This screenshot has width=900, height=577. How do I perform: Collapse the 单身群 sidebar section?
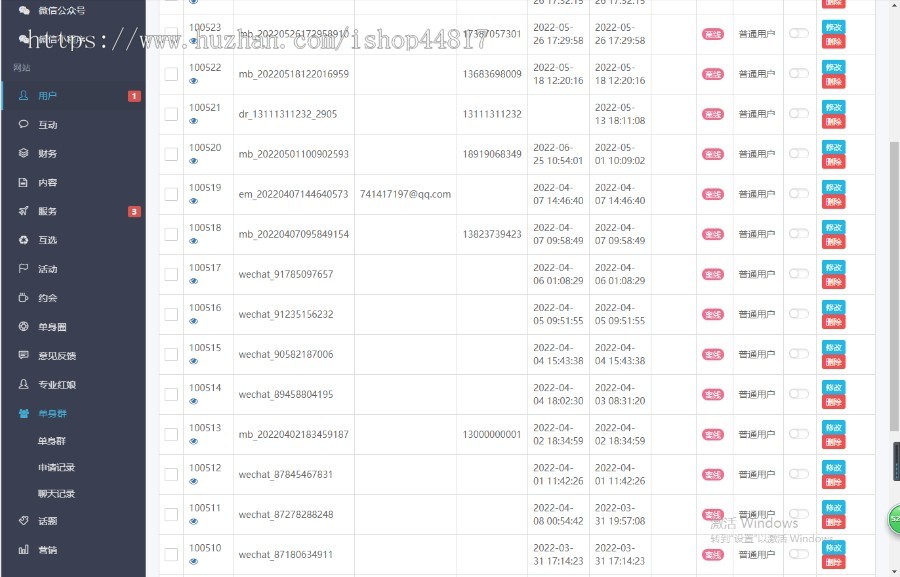73,413
